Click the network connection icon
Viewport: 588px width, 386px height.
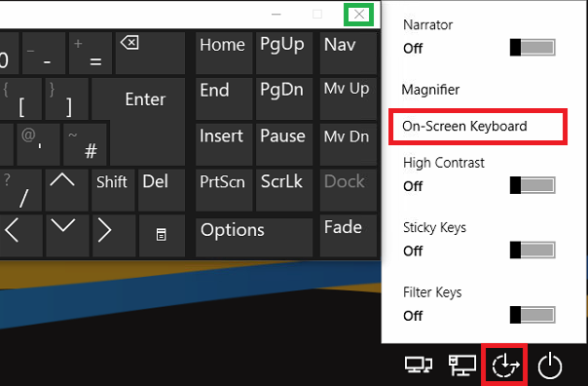point(462,366)
